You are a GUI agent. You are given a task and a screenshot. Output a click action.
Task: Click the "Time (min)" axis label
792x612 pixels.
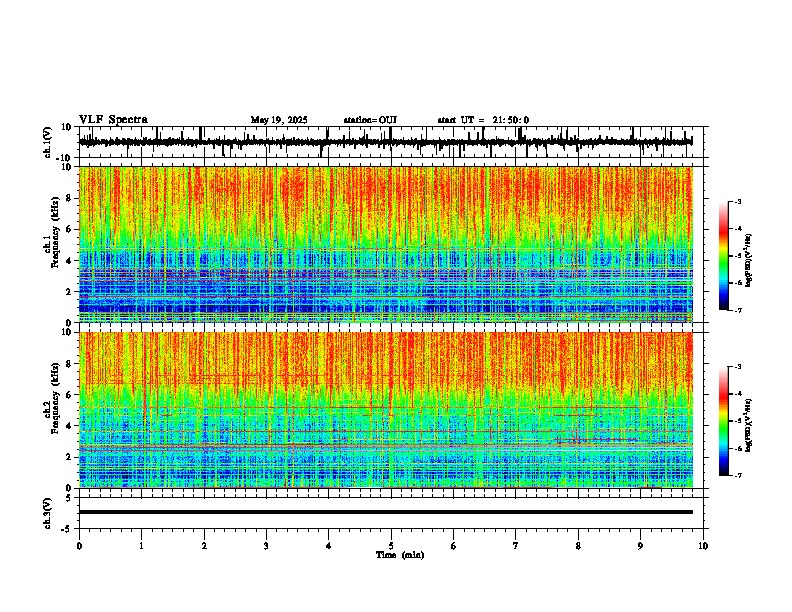pos(400,555)
